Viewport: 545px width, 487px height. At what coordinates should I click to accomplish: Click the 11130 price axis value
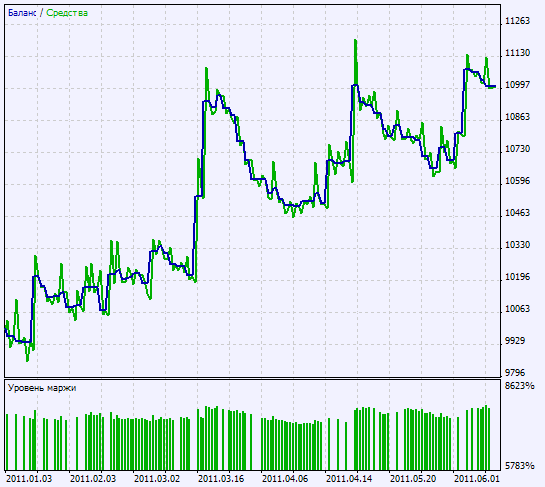click(x=517, y=53)
